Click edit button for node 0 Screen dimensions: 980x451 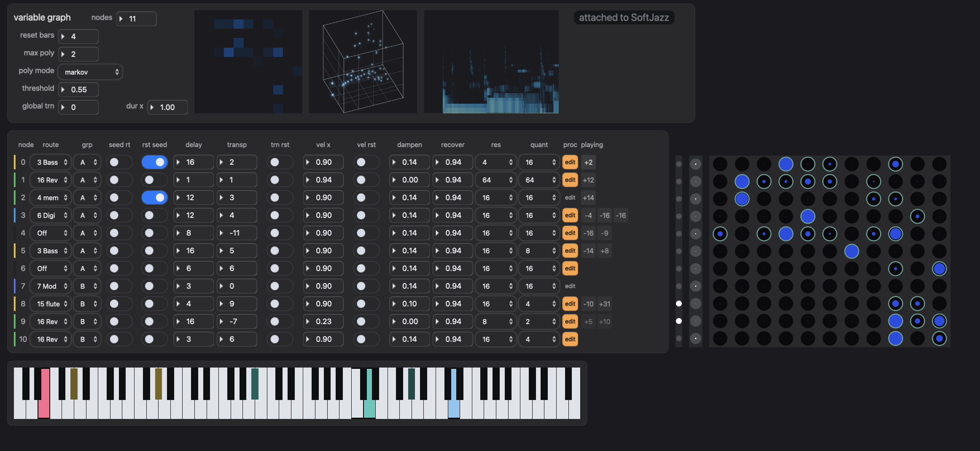570,162
